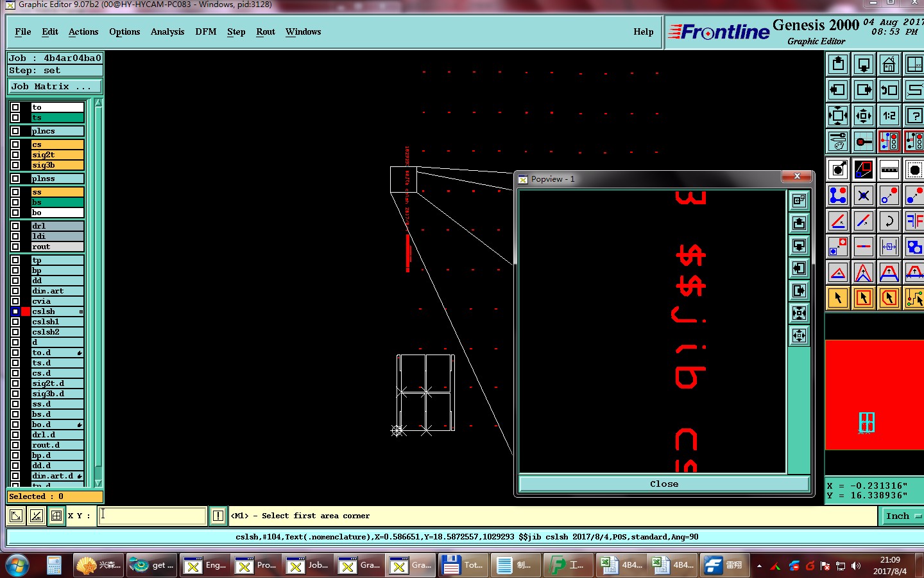Open the DFM menu

click(206, 31)
